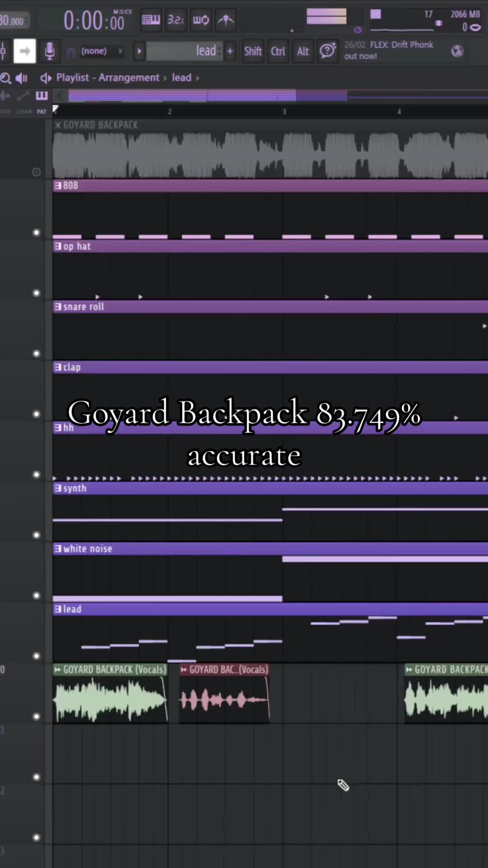488x868 pixels.
Task: Click the automation clips icon in picker row
Action: coord(23,95)
